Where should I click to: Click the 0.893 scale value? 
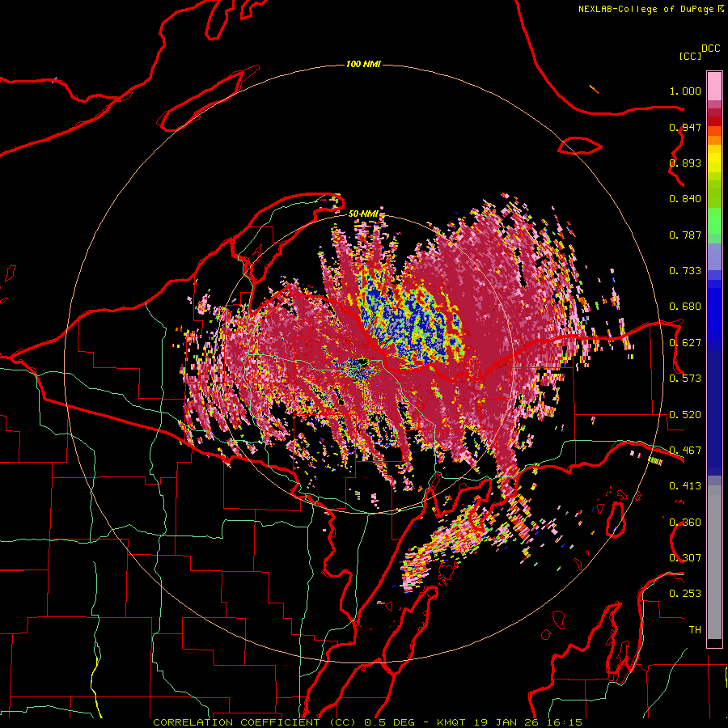[x=685, y=163]
